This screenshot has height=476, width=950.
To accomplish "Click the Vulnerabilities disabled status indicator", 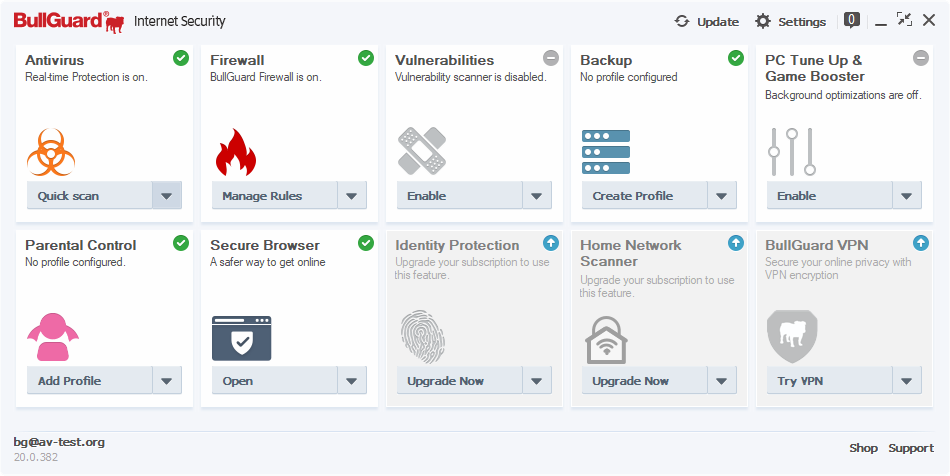I will [551, 58].
